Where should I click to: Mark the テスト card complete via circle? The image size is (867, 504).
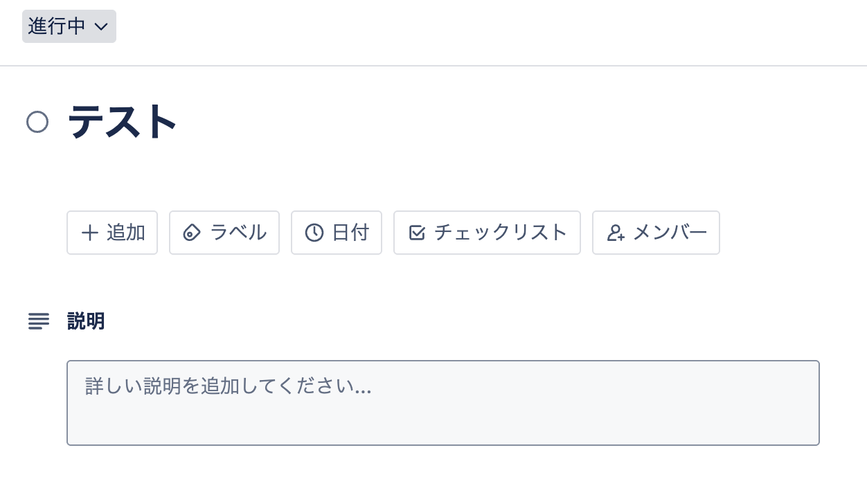(x=37, y=123)
